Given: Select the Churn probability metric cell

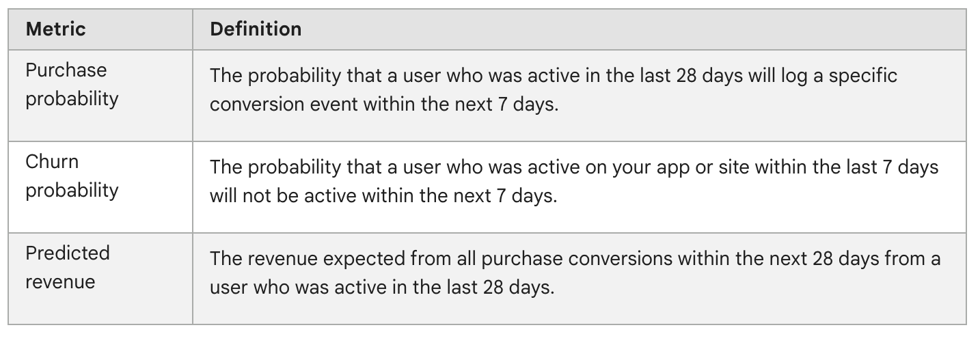Looking at the screenshot, I should [100, 187].
